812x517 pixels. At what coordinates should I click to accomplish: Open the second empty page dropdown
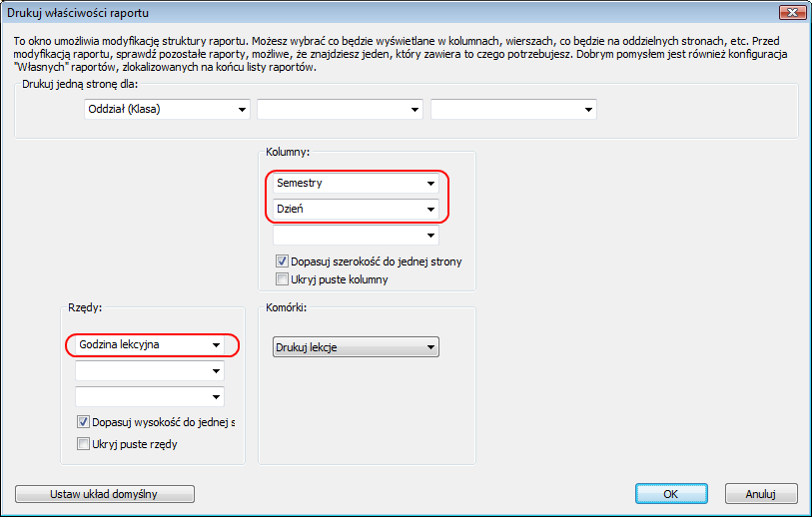coord(340,109)
